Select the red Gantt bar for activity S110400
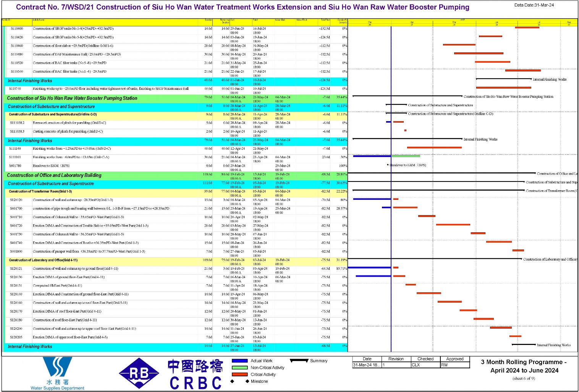Image resolution: width=579 pixels, height=392 pixels. point(527,28)
